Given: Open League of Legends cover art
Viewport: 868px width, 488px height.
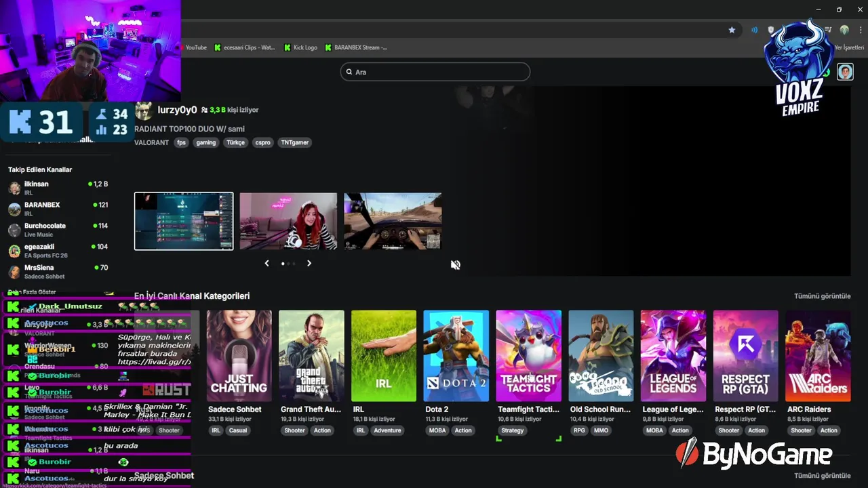Looking at the screenshot, I should point(673,356).
